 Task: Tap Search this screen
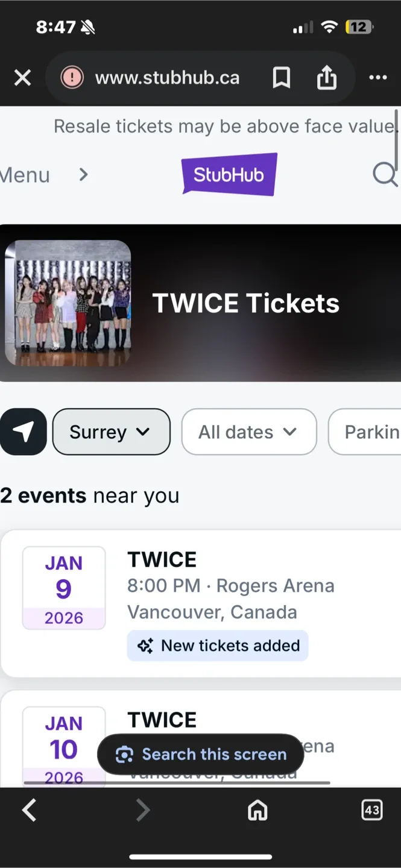click(x=200, y=754)
